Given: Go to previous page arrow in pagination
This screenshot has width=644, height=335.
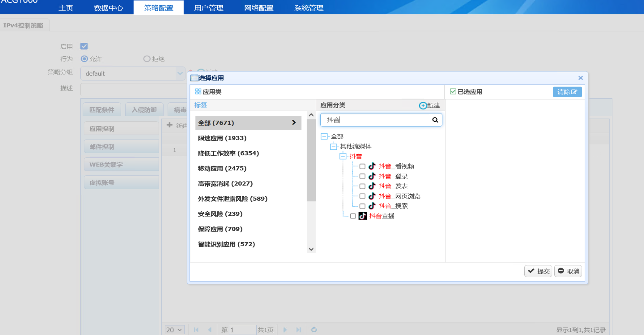Looking at the screenshot, I should 209,330.
